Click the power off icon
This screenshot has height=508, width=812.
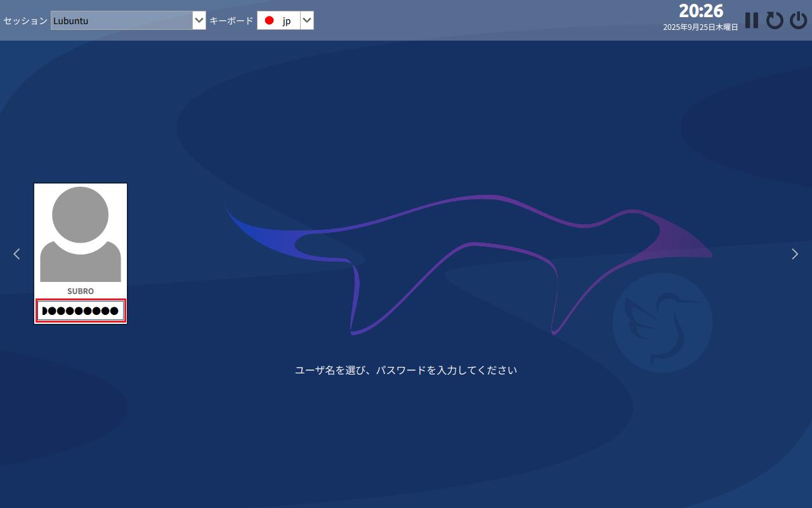pyautogui.click(x=798, y=20)
